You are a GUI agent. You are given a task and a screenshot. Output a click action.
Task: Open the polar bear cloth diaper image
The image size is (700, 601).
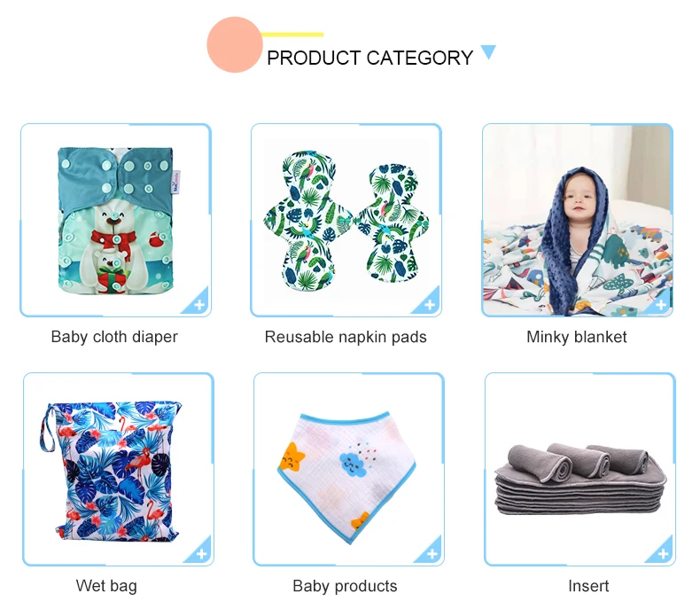tap(116, 221)
